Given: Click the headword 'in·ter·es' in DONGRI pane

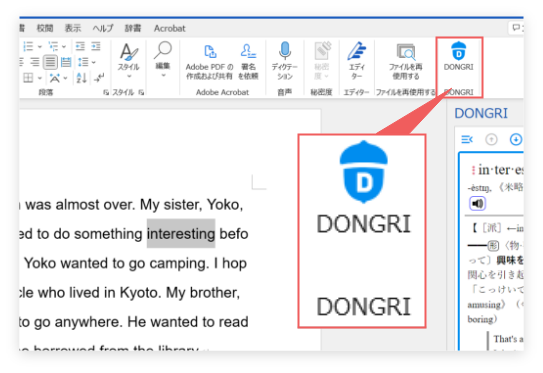Looking at the screenshot, I should pos(501,170).
